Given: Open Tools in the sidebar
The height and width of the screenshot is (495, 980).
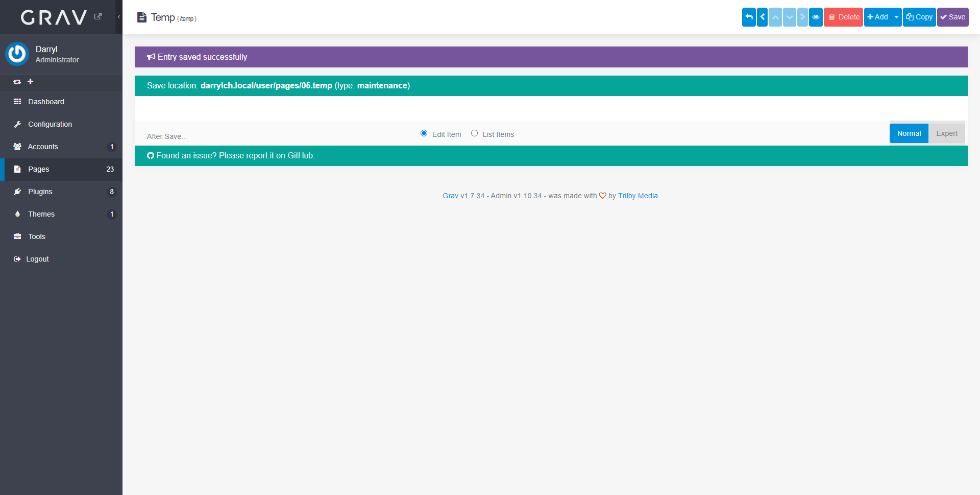Looking at the screenshot, I should [61, 237].
